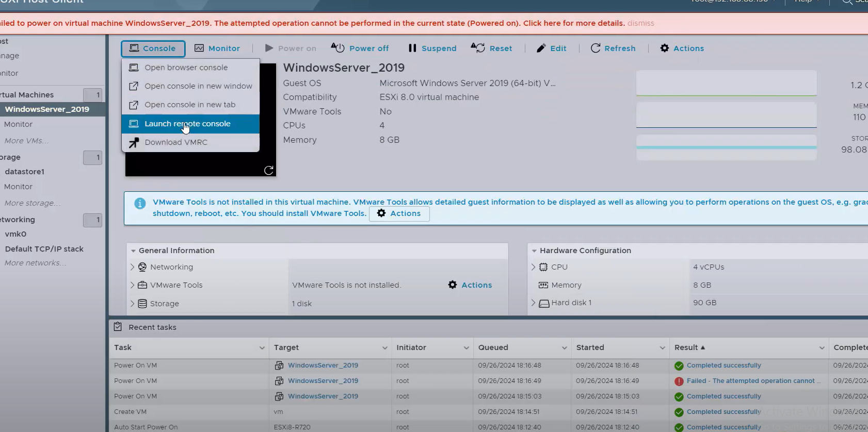Open WindowsServer_2019 link in first task row
The width and height of the screenshot is (868, 432).
(323, 365)
